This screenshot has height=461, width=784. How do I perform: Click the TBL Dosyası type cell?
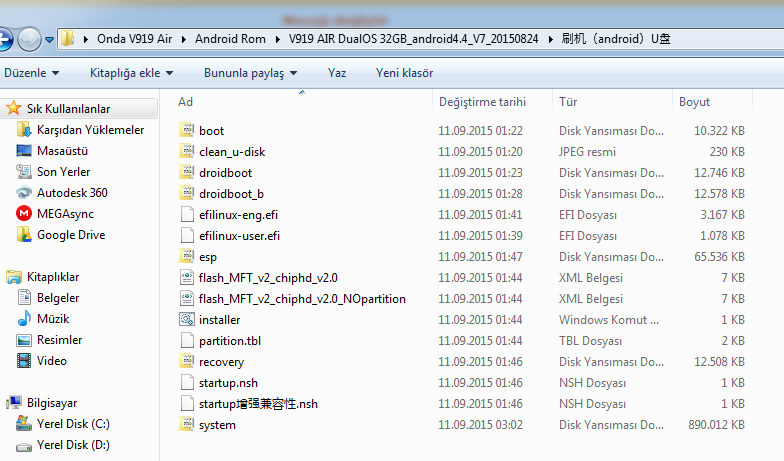590,340
